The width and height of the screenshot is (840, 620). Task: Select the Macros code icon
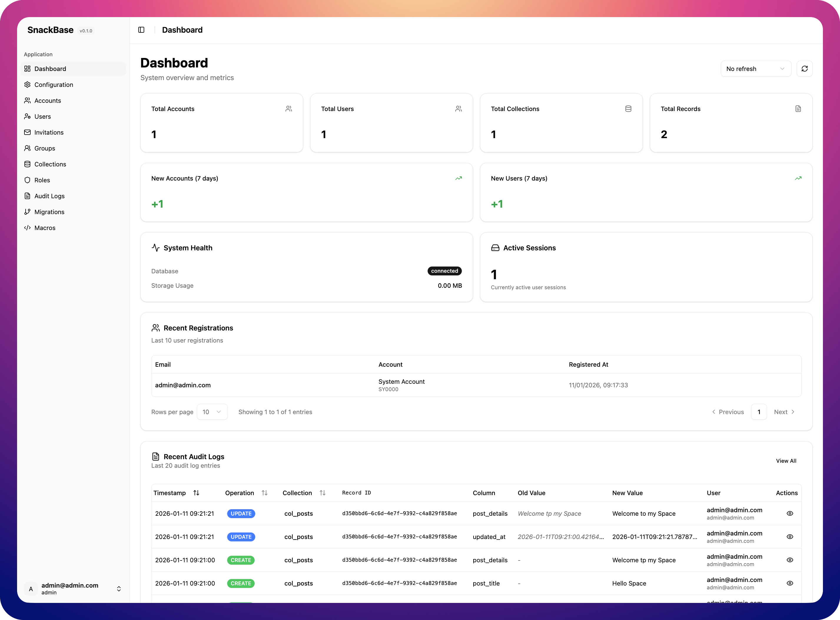[28, 227]
